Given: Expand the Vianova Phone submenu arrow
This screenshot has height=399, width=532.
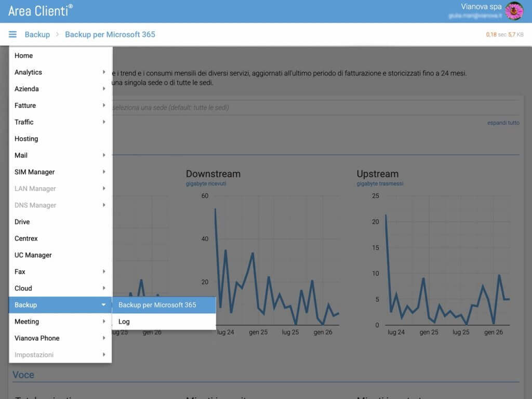Looking at the screenshot, I should (x=104, y=338).
